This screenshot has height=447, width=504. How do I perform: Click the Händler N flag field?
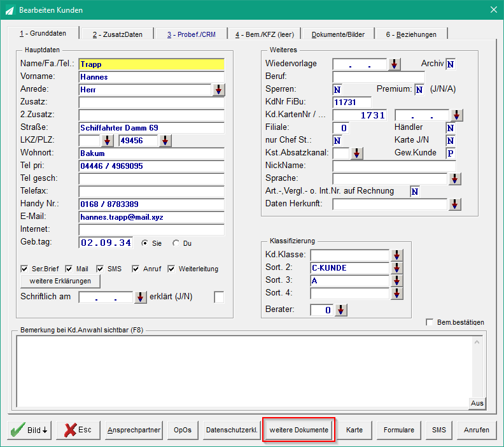pos(451,128)
